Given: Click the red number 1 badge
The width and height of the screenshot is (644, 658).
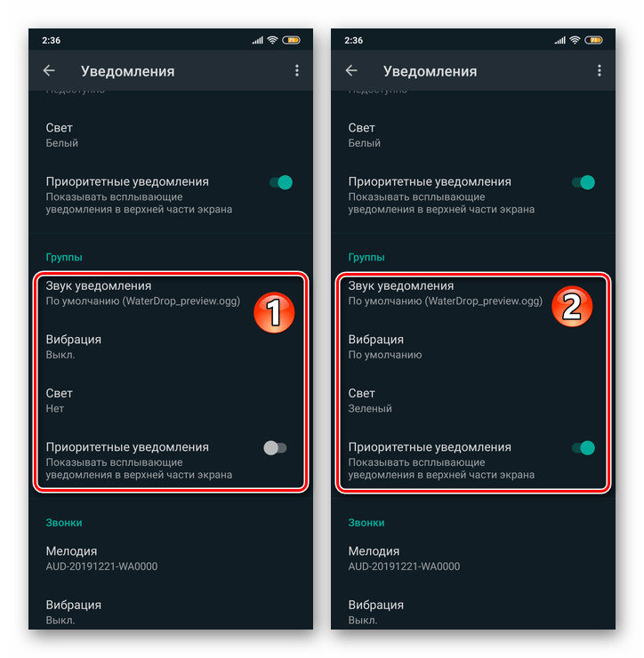Looking at the screenshot, I should click(274, 313).
